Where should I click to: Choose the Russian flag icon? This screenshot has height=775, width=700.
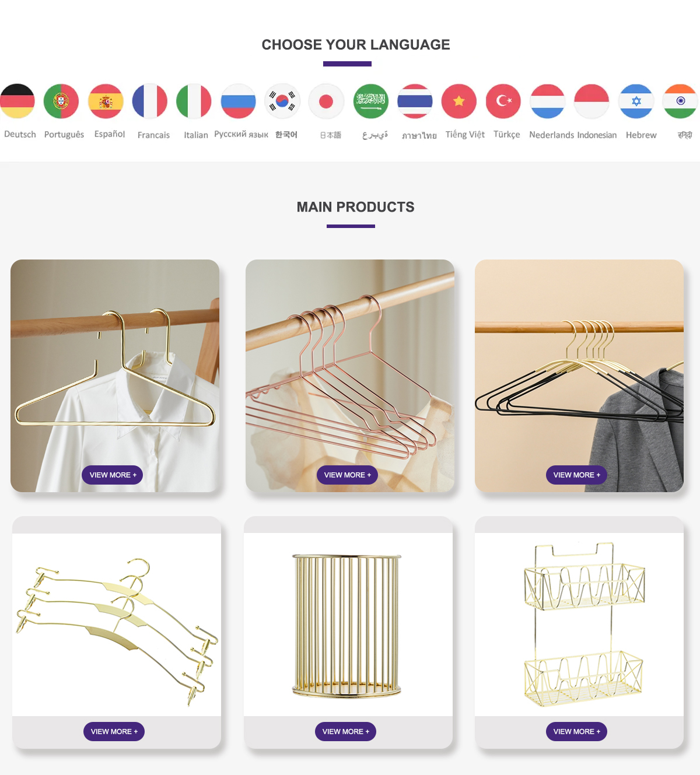pos(239,101)
